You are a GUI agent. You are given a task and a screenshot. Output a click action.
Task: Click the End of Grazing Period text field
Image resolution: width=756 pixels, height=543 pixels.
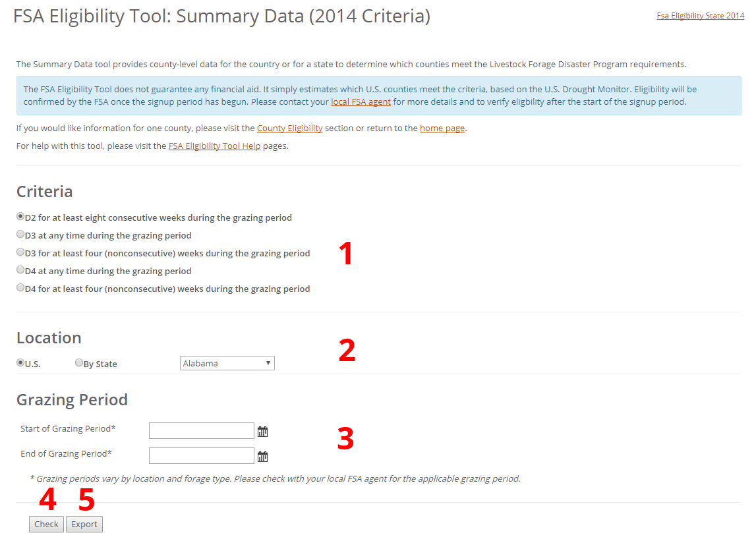(201, 455)
